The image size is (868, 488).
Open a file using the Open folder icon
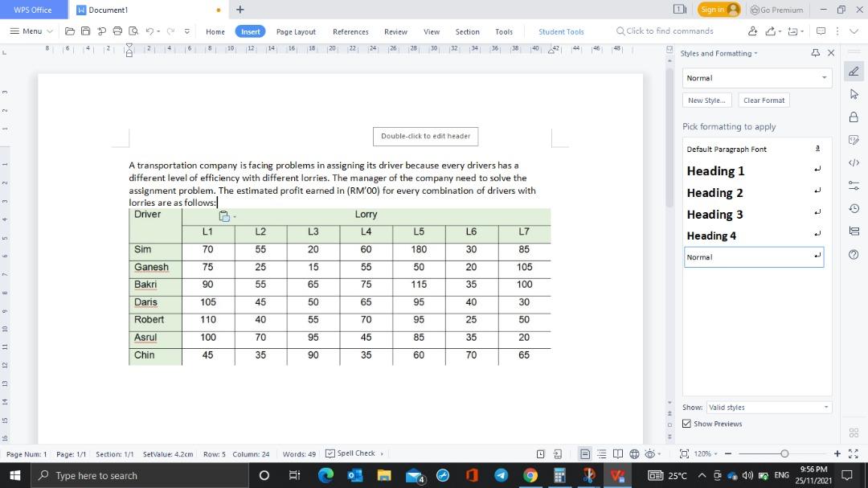click(71, 31)
